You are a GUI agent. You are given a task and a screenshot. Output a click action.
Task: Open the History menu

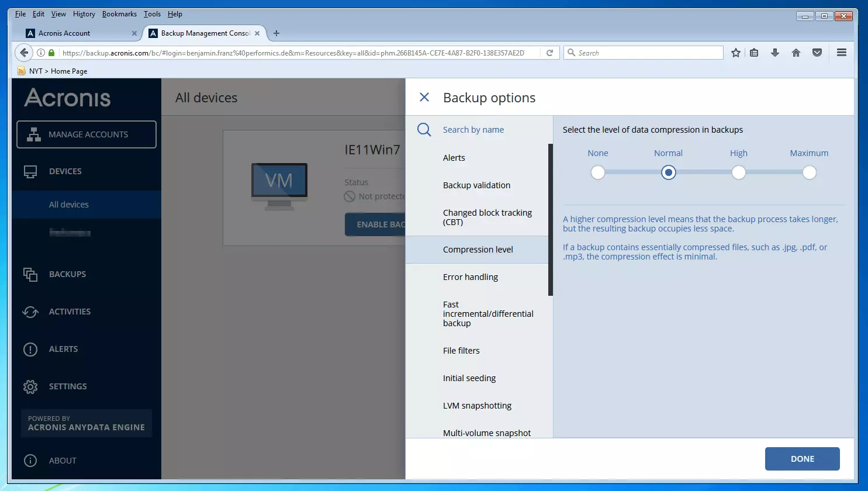coord(84,14)
